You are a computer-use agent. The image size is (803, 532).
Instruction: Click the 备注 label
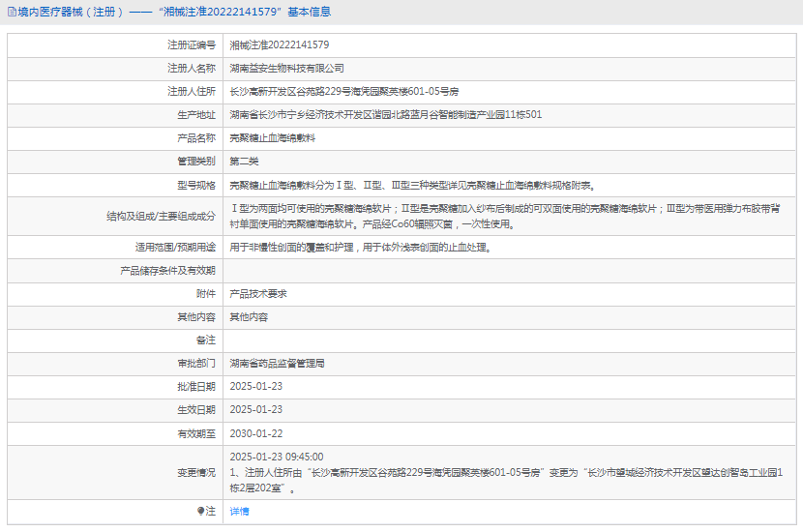point(206,340)
